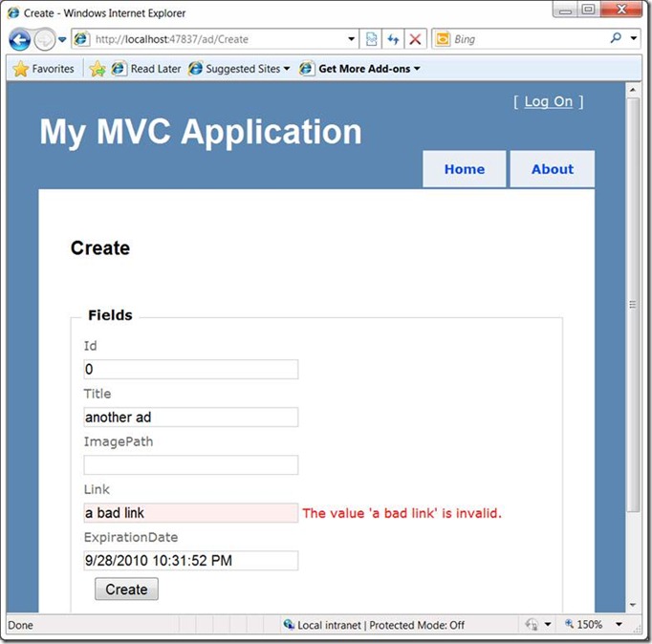Minimize the Internet Explorer window
This screenshot has width=652, height=644.
click(565, 10)
